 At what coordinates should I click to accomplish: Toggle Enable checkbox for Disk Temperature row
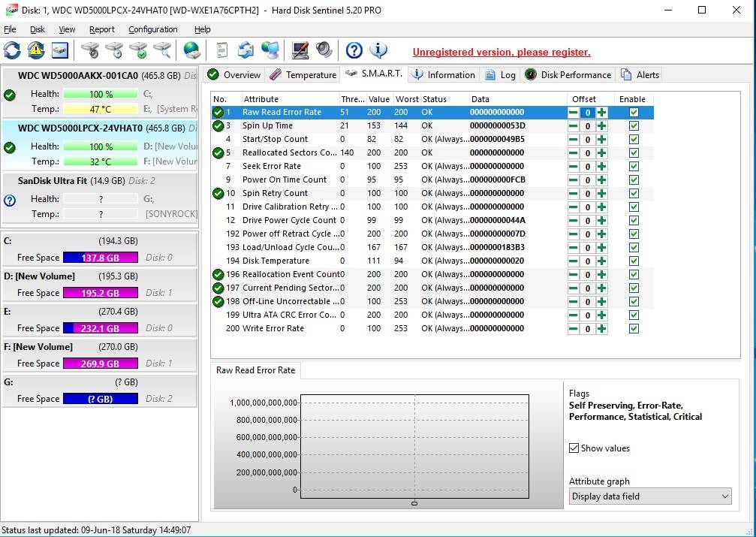click(634, 261)
